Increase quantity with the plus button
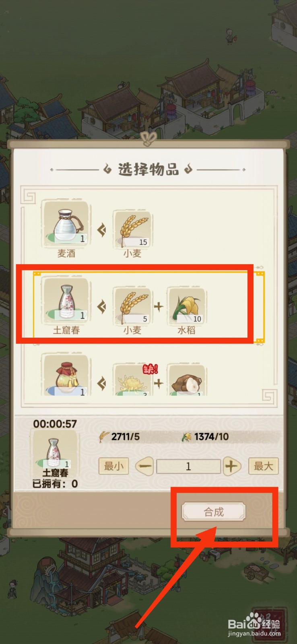 [231, 466]
